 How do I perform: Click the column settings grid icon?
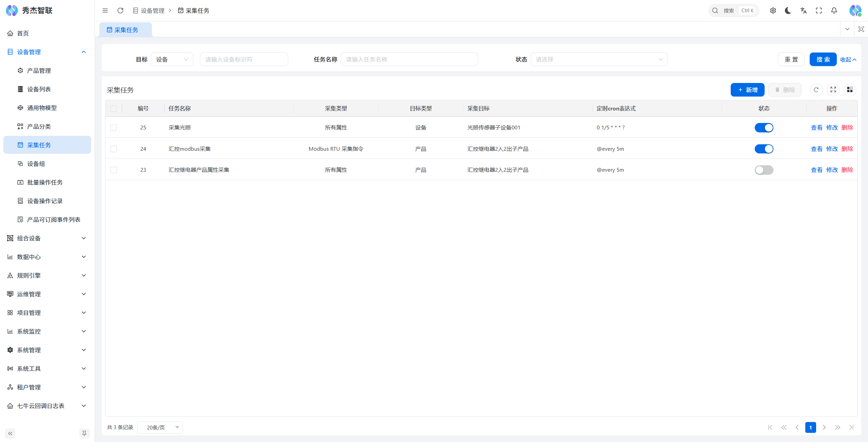click(850, 90)
